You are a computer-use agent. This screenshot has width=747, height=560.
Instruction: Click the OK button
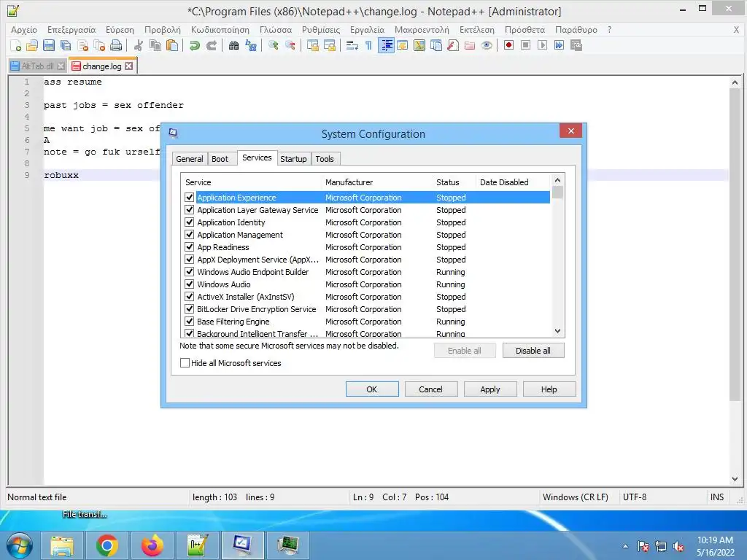(372, 389)
